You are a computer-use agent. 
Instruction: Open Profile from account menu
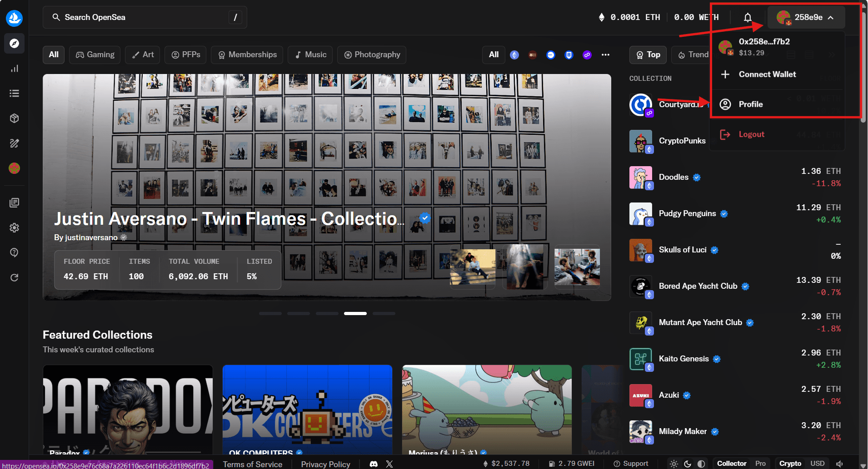(777, 104)
